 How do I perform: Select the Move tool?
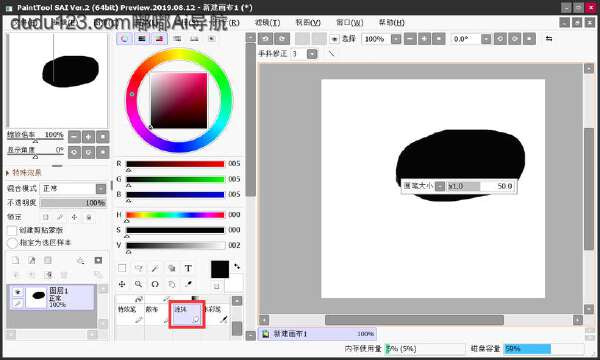click(x=122, y=284)
